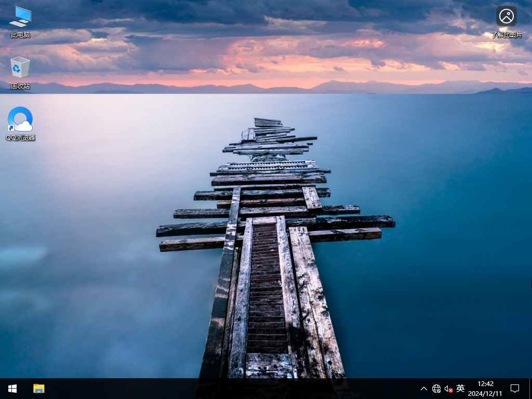Click the muted speaker tray icon
532x399 pixels.
[x=447, y=389]
